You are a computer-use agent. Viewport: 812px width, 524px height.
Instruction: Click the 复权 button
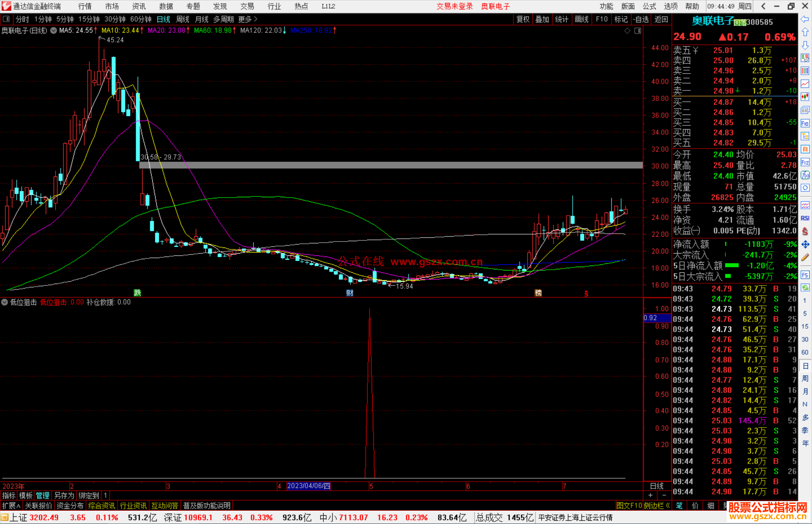point(523,19)
